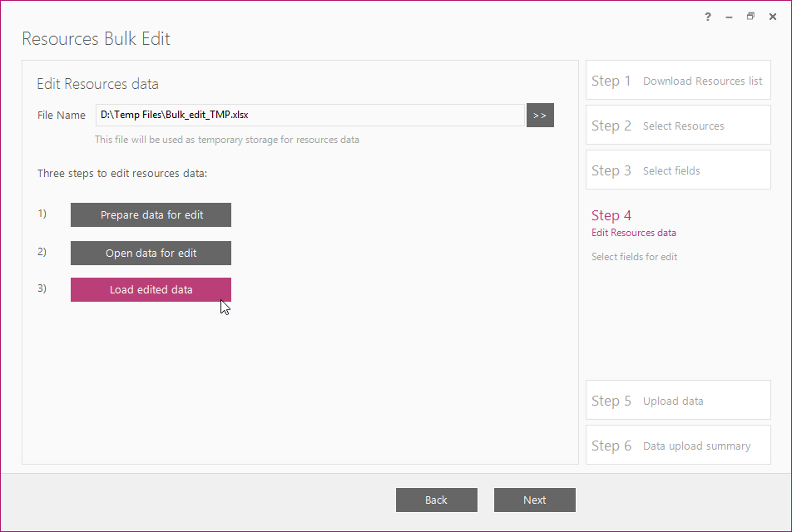
Task: Minimize the Resources Bulk Edit window
Action: pos(729,17)
